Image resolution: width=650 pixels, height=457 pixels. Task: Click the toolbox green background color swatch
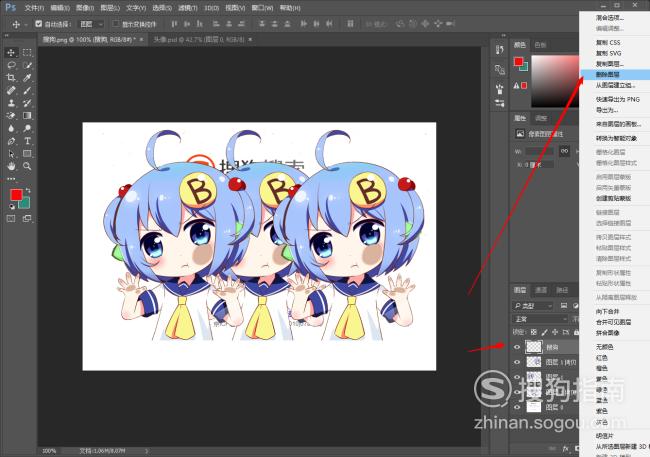click(26, 204)
